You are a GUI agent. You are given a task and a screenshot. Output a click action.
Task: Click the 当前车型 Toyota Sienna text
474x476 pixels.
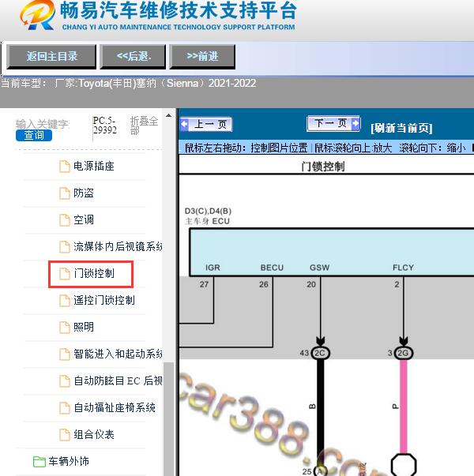pos(129,83)
